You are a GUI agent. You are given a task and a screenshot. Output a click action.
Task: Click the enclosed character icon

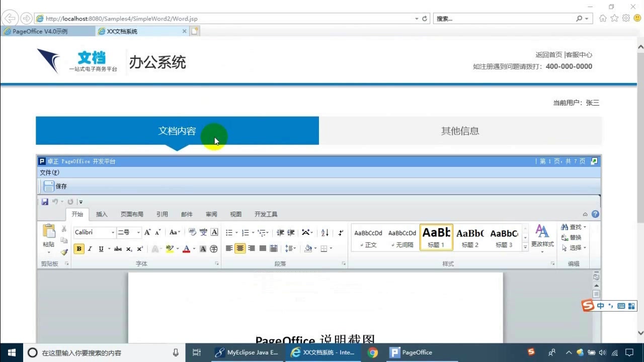[x=214, y=249]
